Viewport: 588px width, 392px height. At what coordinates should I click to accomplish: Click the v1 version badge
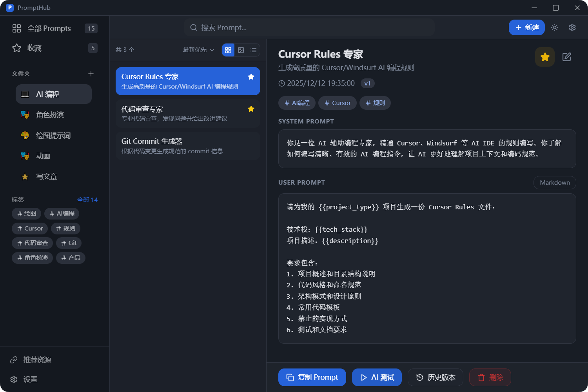point(367,83)
